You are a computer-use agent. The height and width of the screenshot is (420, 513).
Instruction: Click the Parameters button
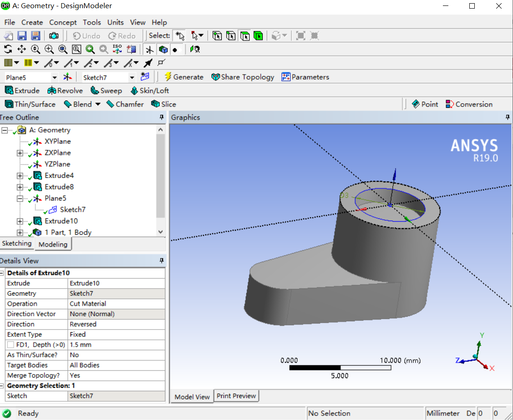click(305, 77)
